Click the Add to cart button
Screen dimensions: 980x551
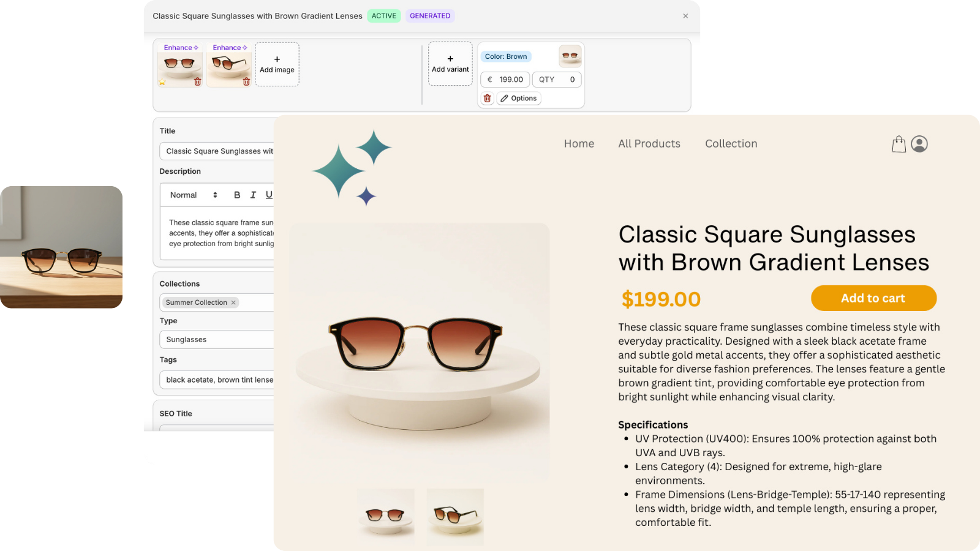click(873, 298)
